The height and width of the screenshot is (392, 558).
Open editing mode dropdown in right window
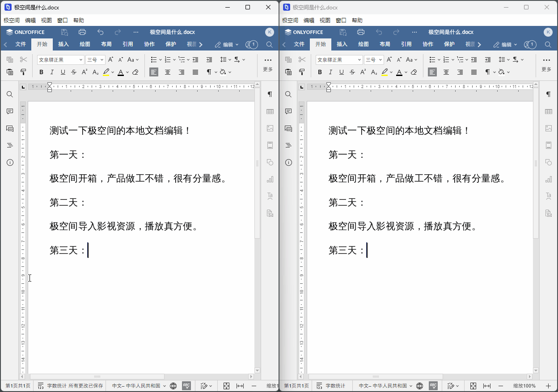pyautogui.click(x=505, y=45)
